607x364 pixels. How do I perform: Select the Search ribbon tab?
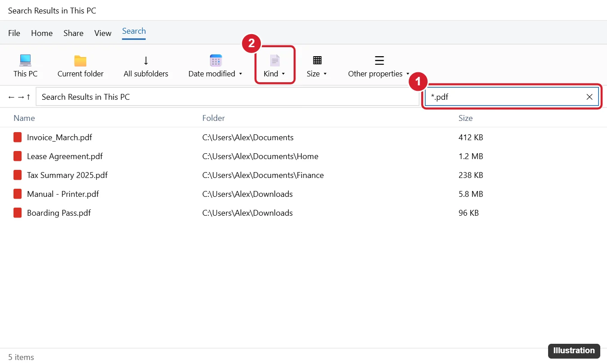[x=134, y=31]
